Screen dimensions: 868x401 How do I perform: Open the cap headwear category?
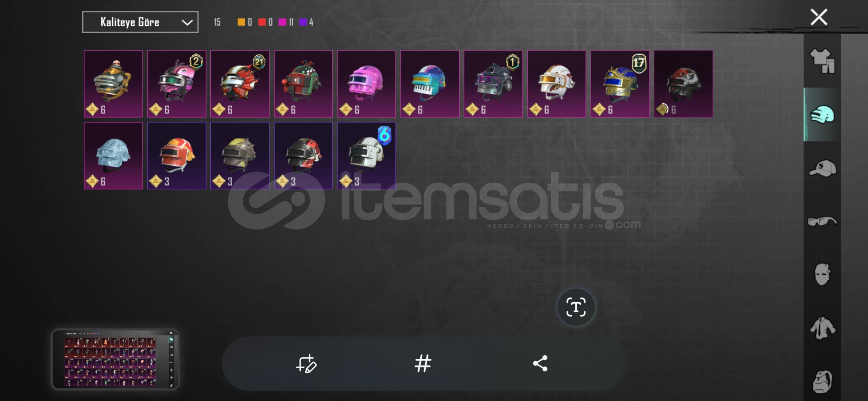point(822,168)
